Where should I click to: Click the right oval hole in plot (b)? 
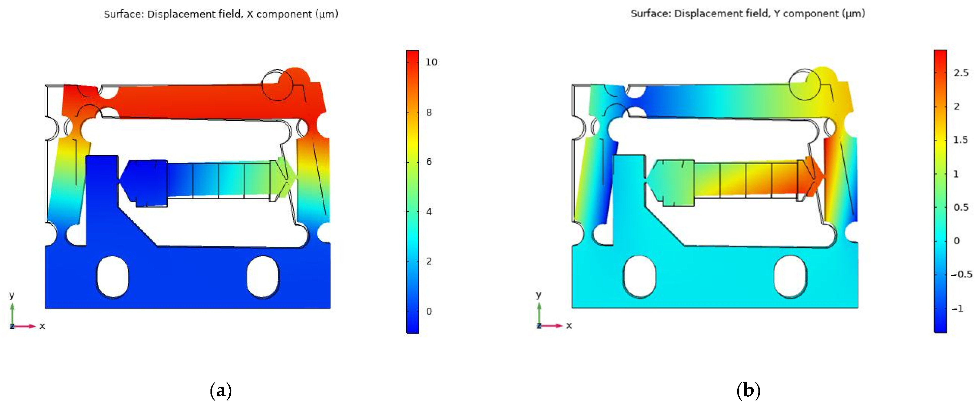coord(790,276)
